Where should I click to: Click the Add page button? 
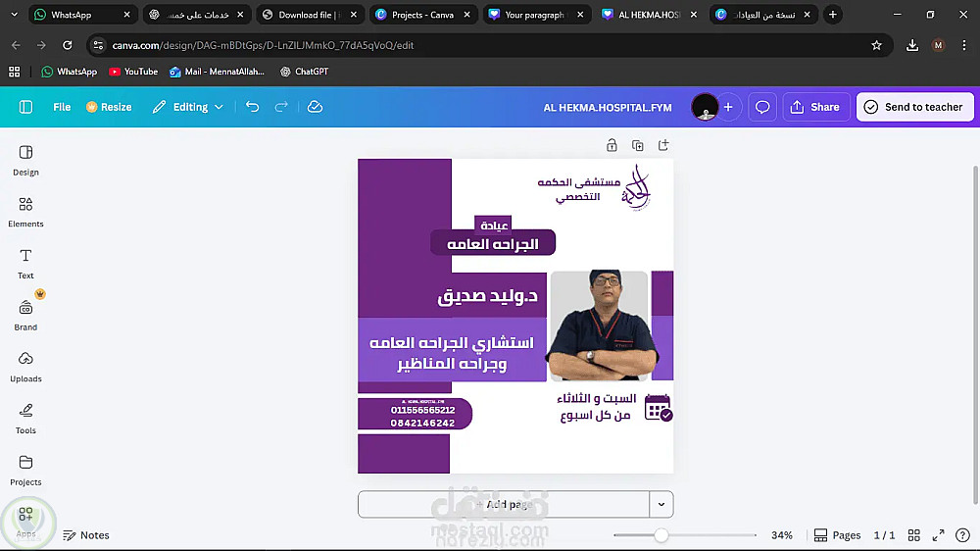click(x=504, y=504)
